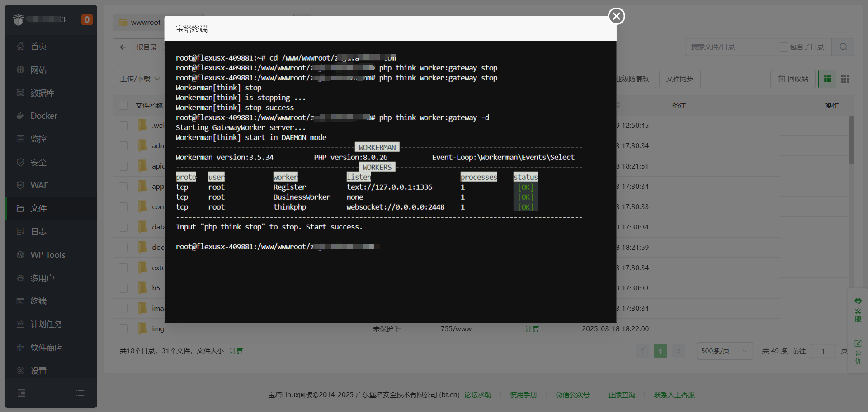Open the Docker menu in sidebar

(x=43, y=116)
